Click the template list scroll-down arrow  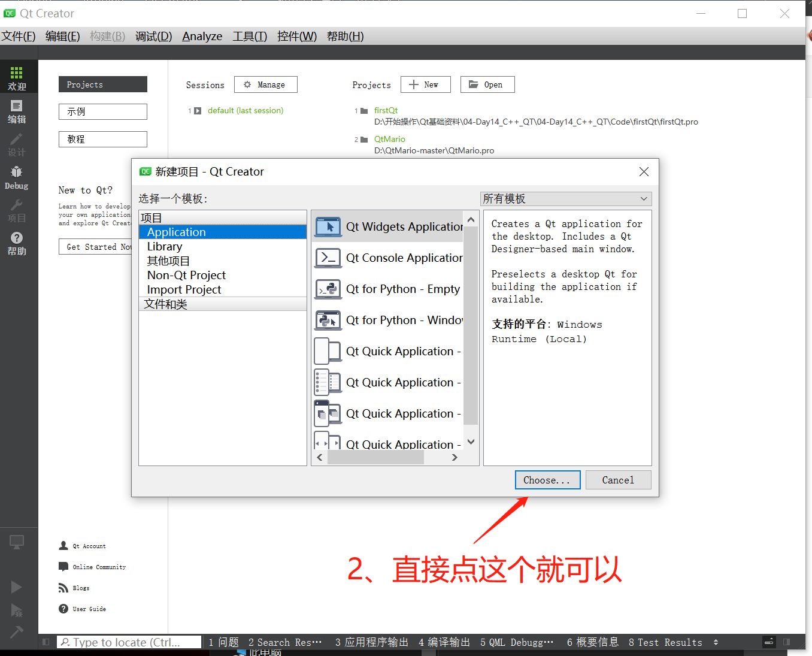point(471,442)
